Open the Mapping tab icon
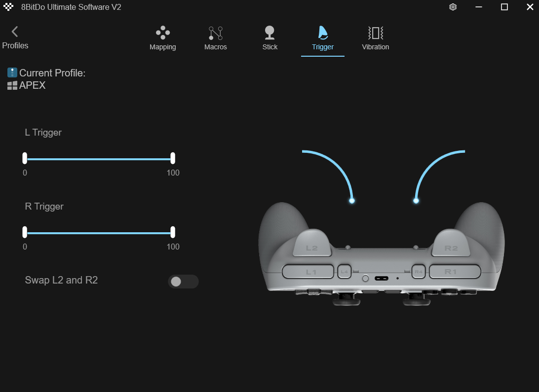The height and width of the screenshot is (392, 539). click(x=162, y=33)
